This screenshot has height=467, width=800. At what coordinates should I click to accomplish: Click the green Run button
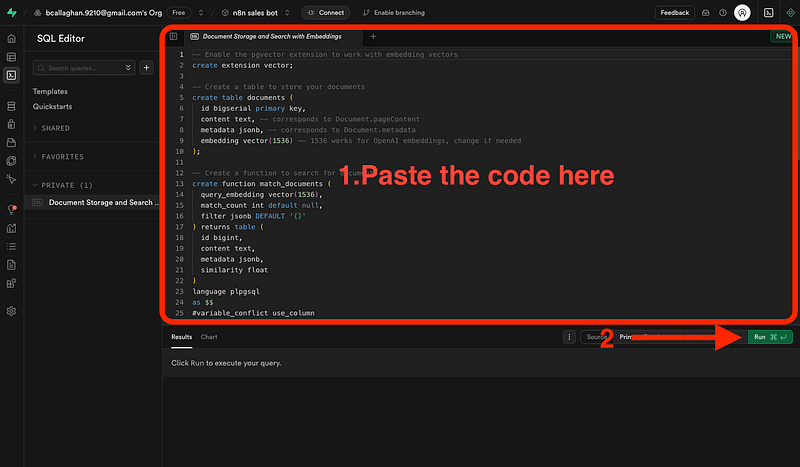coord(769,337)
